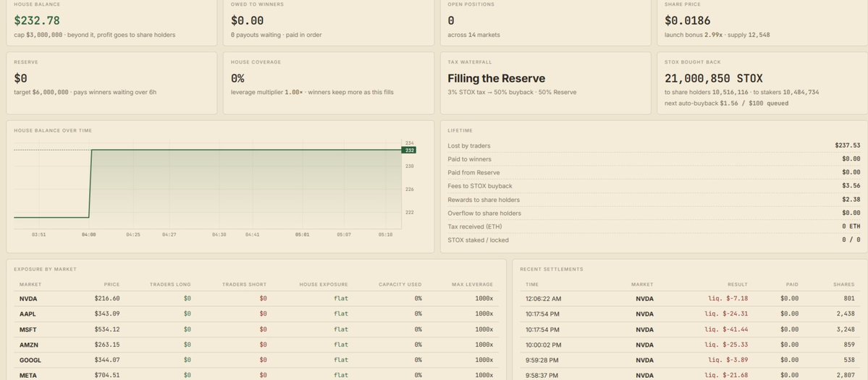Open the NVDA market in exposure table
The height and width of the screenshot is (380, 868).
[28, 299]
